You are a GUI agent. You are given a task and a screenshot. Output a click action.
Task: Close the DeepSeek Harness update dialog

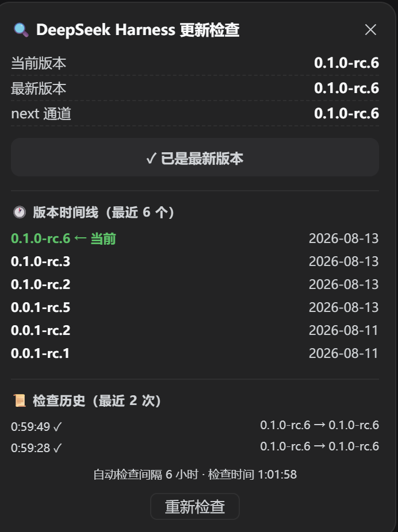[370, 30]
